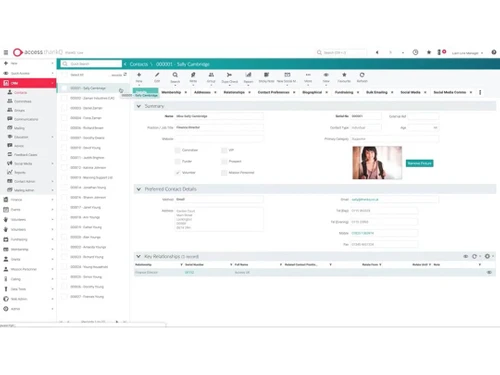Click the New record toolbar icon
Image resolution: width=500 pixels, height=375 pixels.
click(139, 77)
